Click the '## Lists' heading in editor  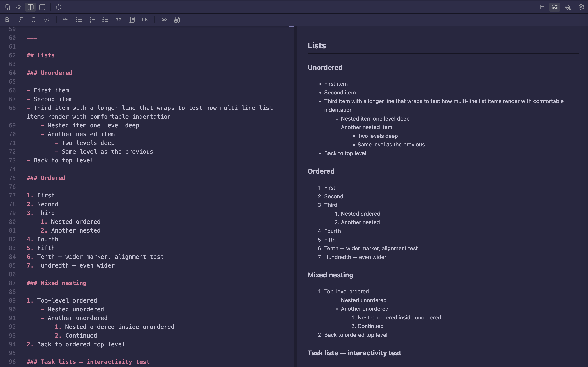coord(40,55)
